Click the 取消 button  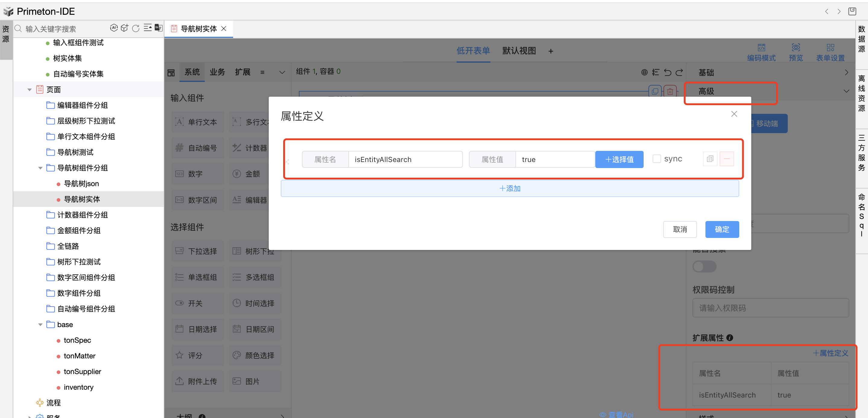click(x=680, y=229)
